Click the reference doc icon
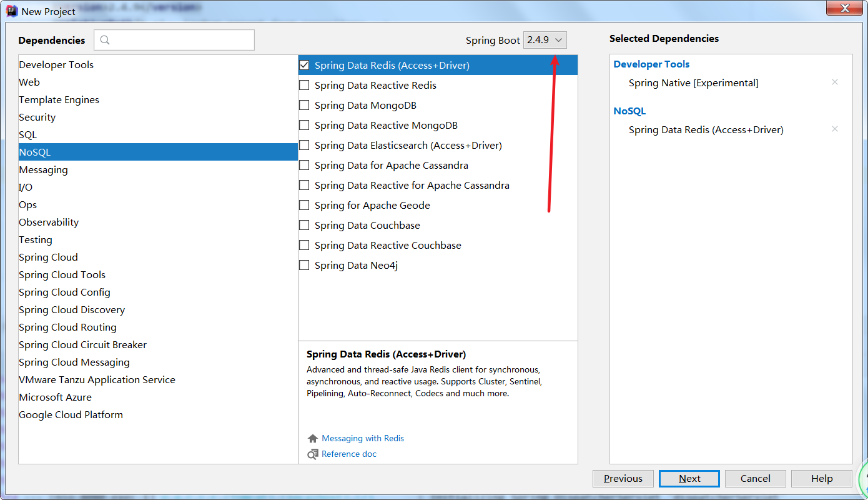868x500 pixels. coord(313,454)
